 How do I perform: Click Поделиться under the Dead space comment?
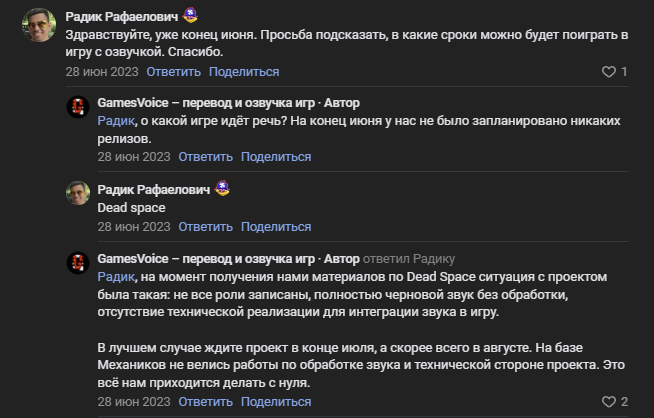pos(276,227)
